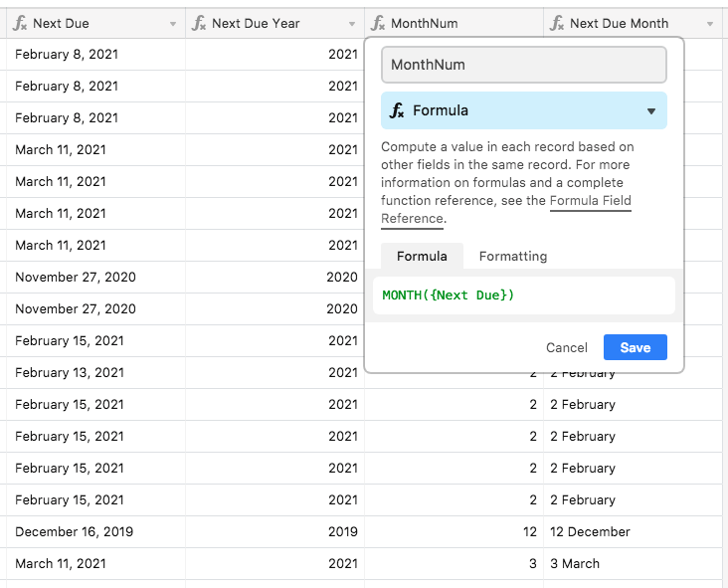Screen dimensions: 728x588
Task: Click the MonthNum field name input
Action: point(524,65)
